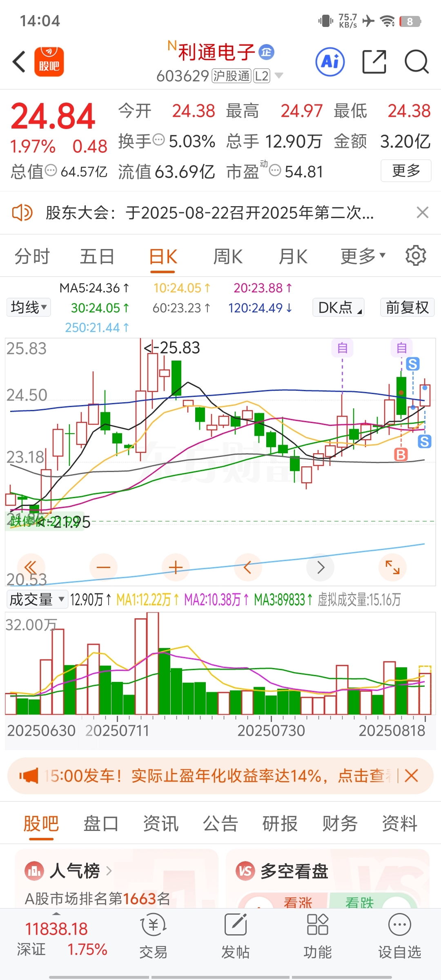Tap 设自选 add-to-watchlist icon

pyautogui.click(x=400, y=925)
